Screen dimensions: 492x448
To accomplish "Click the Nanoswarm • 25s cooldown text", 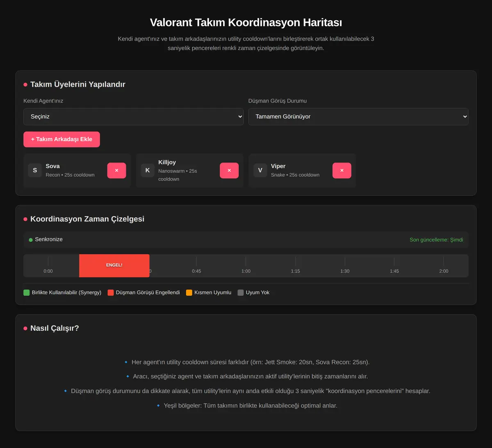I will tap(178, 175).
